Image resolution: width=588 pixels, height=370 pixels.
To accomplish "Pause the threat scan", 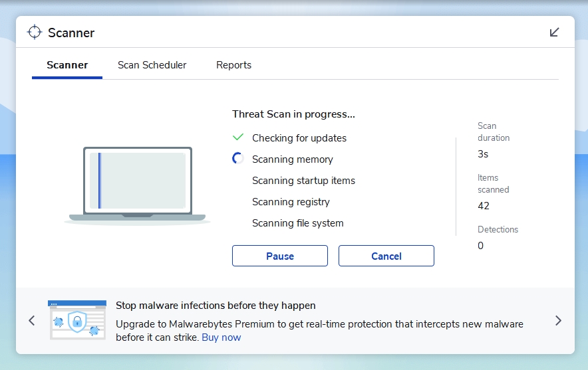I will pyautogui.click(x=279, y=256).
